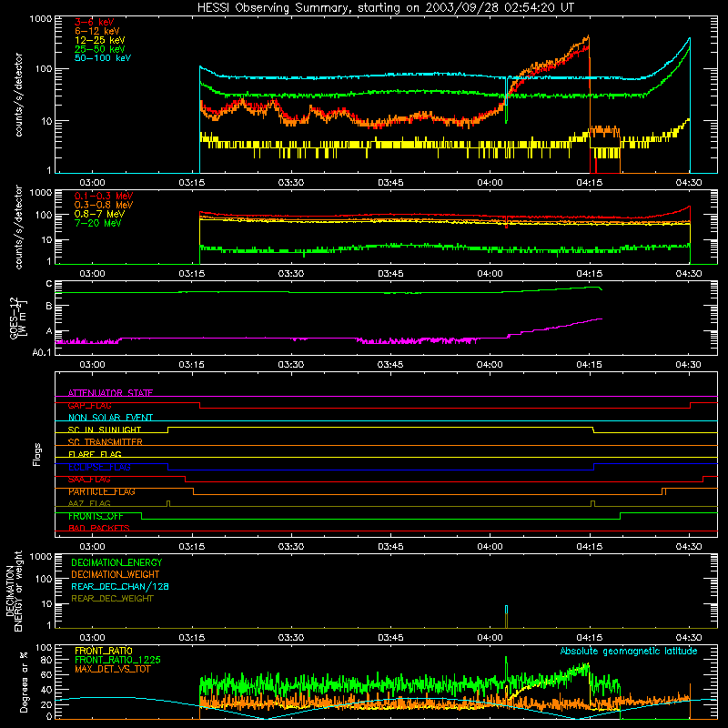Select the ATTENUATOR_STATE flag label
728x728 pixels.
pyautogui.click(x=110, y=393)
